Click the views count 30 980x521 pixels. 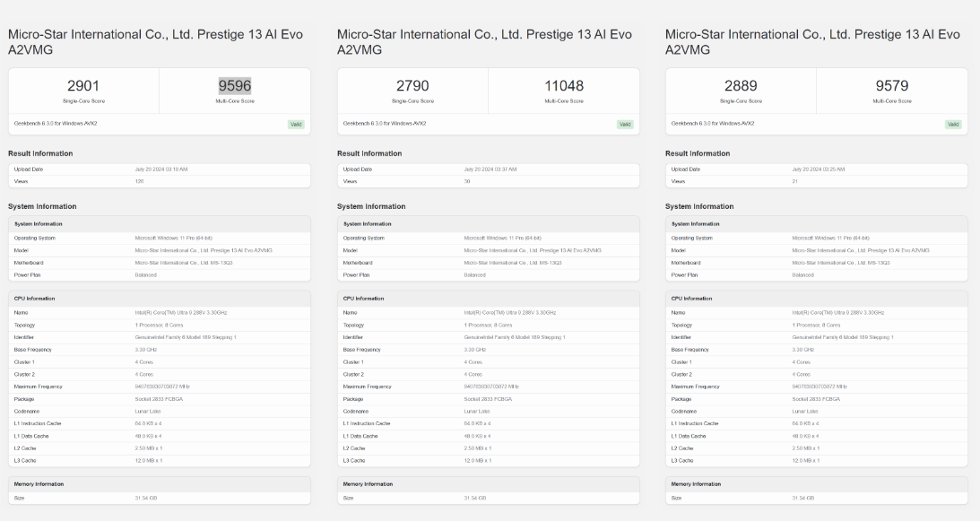pos(467,181)
